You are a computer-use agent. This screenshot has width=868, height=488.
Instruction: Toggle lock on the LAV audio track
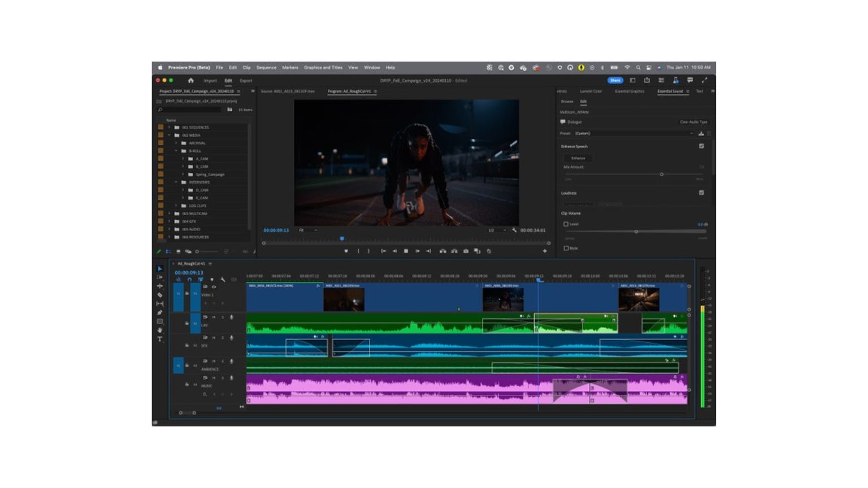[x=187, y=323]
